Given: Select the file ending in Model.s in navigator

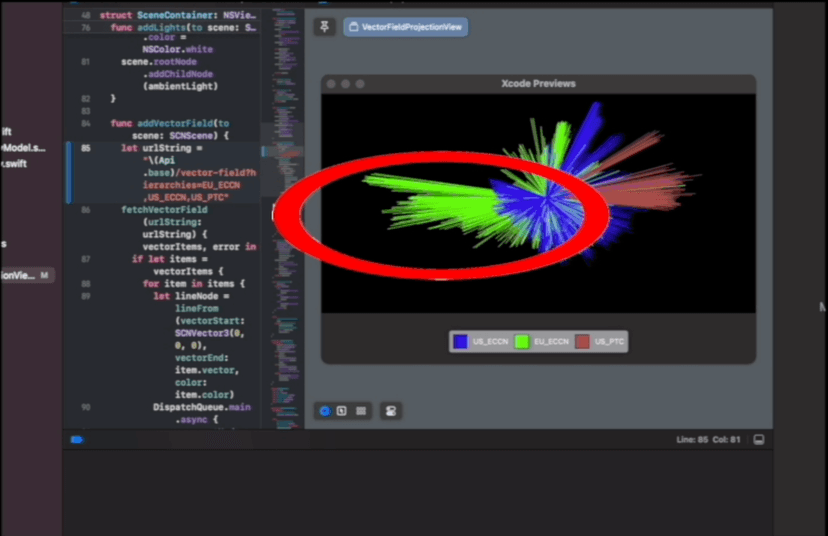Looking at the screenshot, I should pos(22,147).
